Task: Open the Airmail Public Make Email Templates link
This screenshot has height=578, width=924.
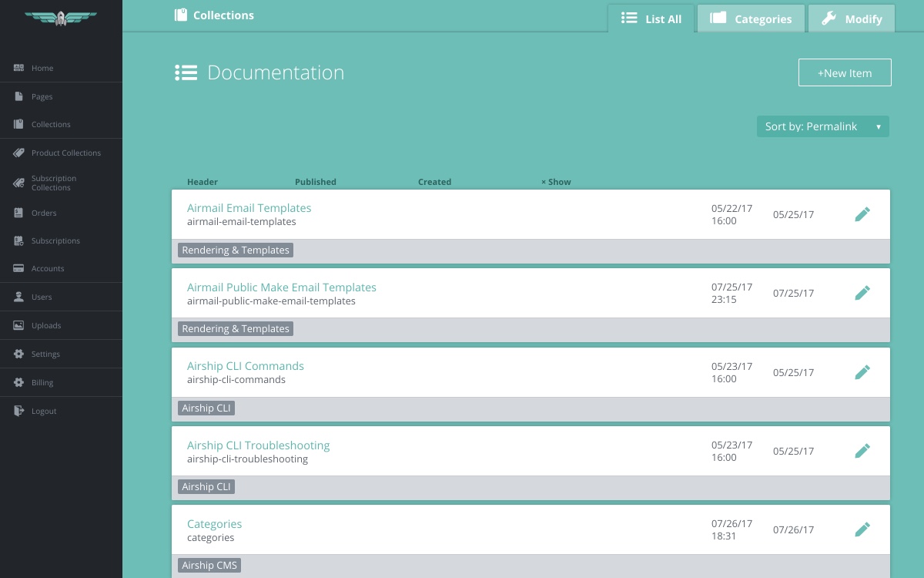Action: coord(281,287)
